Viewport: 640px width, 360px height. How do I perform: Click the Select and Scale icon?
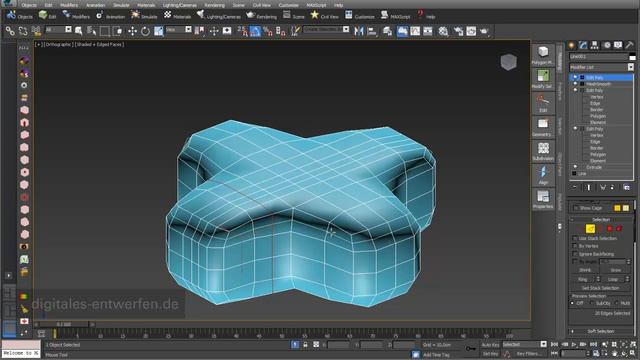(158, 31)
